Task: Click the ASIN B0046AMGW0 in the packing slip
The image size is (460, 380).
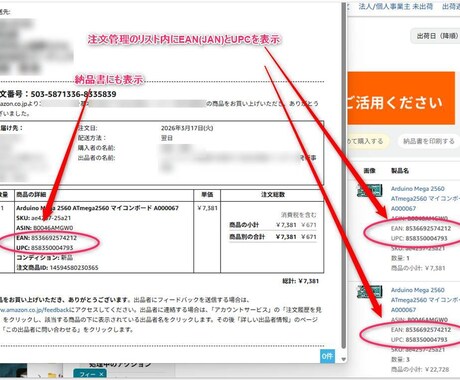Action: (x=45, y=228)
